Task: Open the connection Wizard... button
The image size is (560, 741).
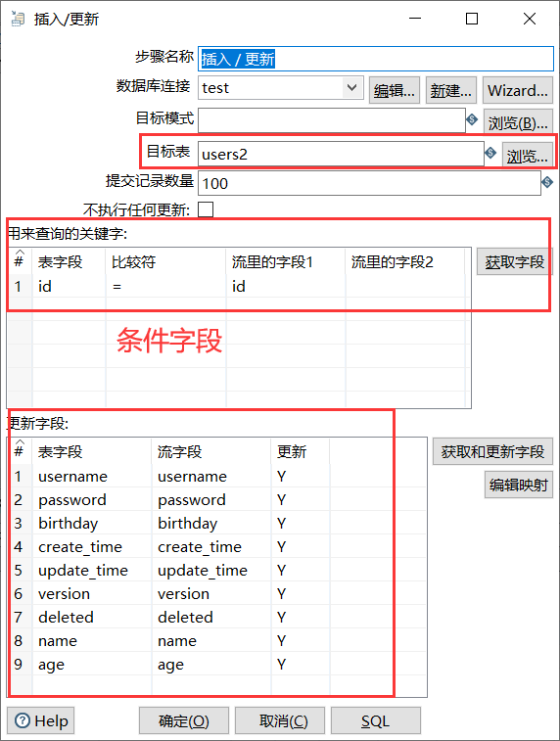Action: coord(518,90)
